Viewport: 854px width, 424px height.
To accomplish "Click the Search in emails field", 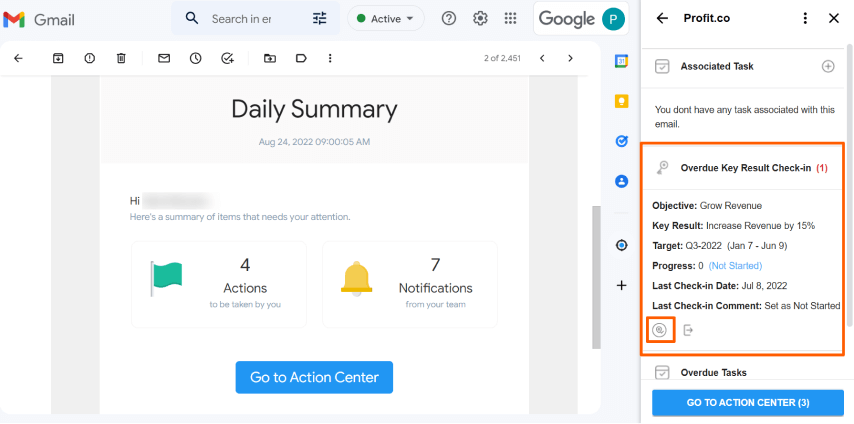I will (x=241, y=19).
